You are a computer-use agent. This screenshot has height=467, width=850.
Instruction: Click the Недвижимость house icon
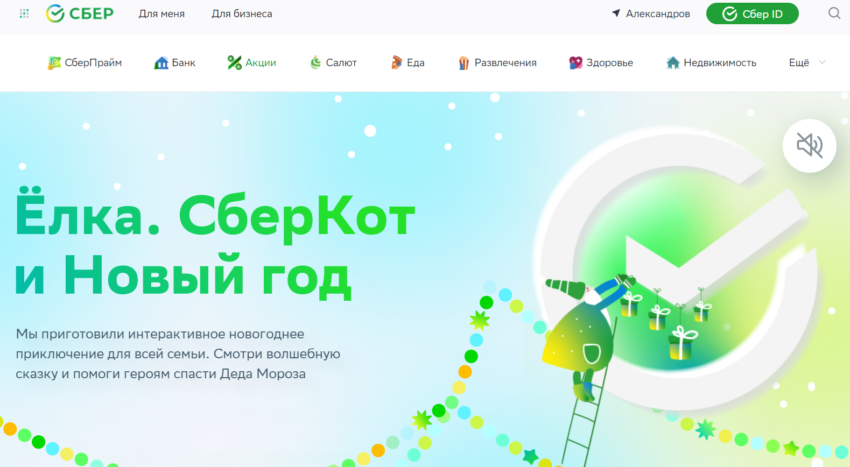coord(673,63)
